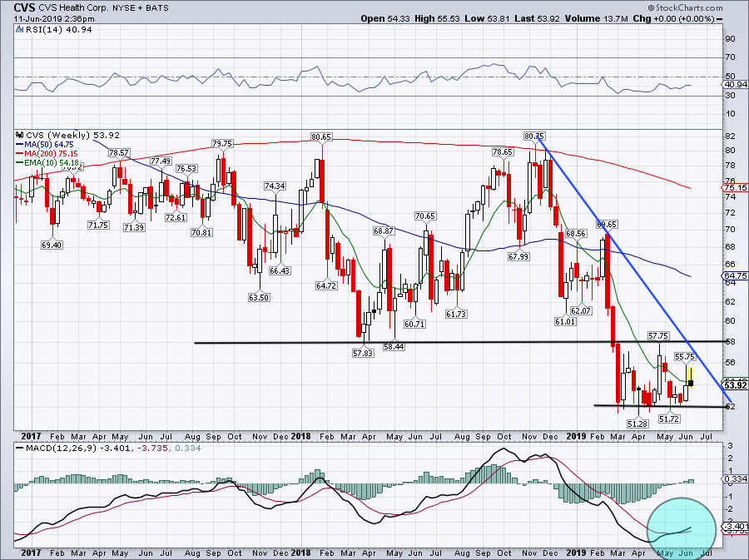This screenshot has width=749, height=560.
Task: Click the Low 53.81 value
Action: [487, 18]
